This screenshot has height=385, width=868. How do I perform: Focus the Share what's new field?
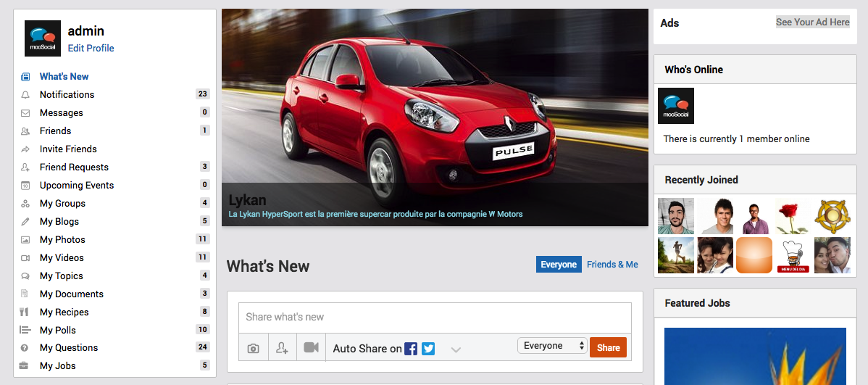point(435,318)
